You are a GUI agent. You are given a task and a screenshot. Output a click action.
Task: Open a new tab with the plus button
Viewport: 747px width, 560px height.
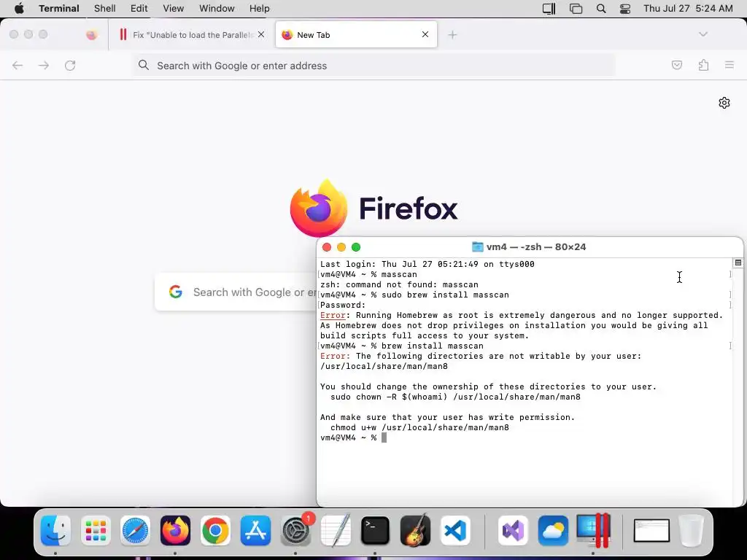tap(452, 35)
